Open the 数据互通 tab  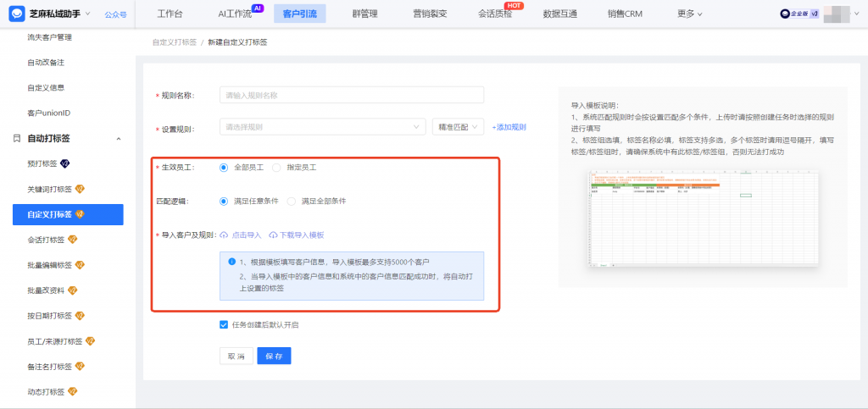(560, 14)
